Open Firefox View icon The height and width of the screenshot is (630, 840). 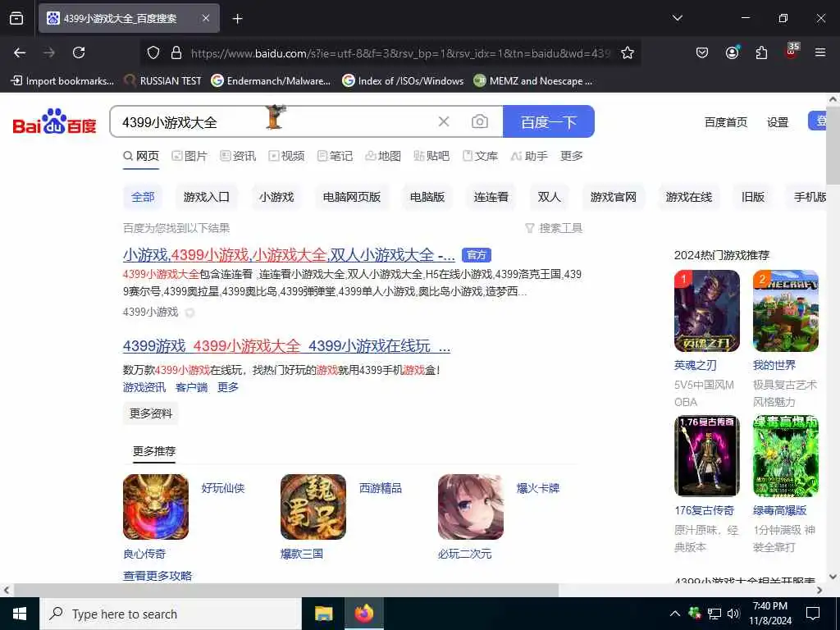(16, 18)
